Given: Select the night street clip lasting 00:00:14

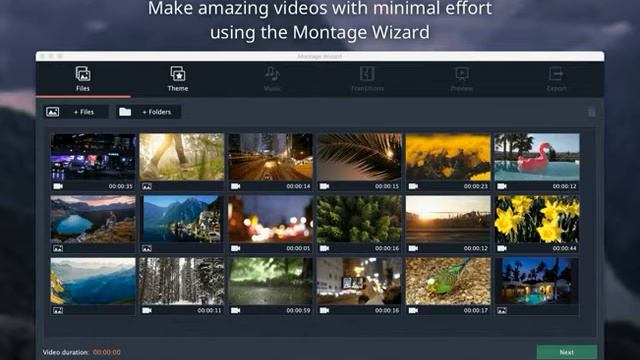Looking at the screenshot, I should [271, 157].
